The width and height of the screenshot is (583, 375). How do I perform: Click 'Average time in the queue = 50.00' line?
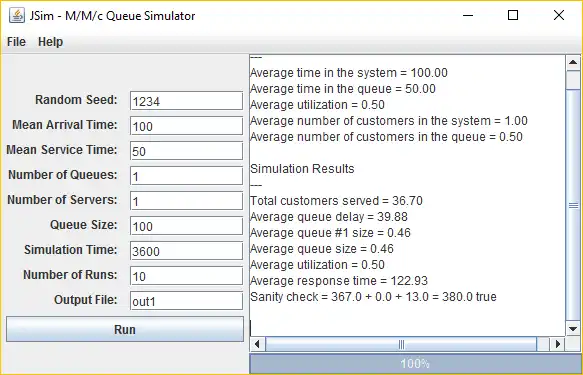tap(343, 89)
